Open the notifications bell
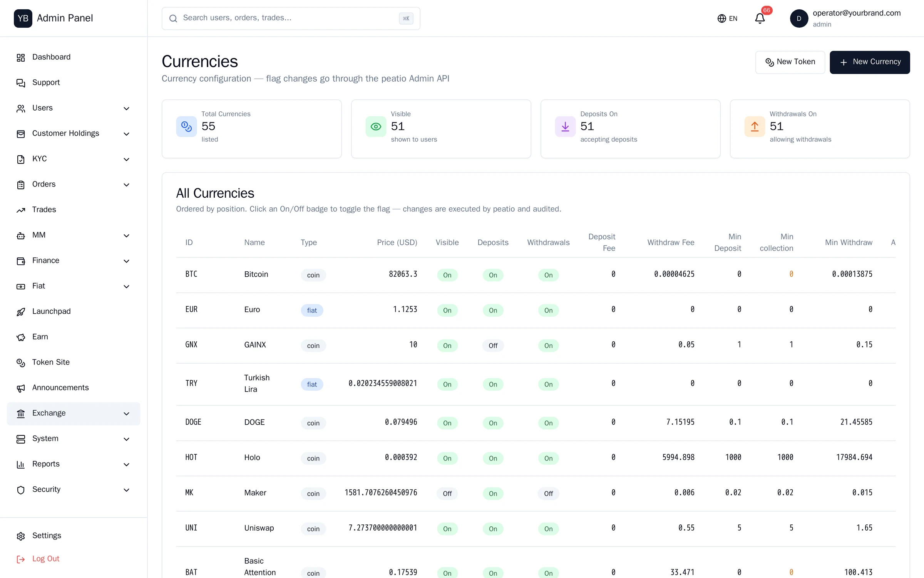The width and height of the screenshot is (924, 578). 760,18
